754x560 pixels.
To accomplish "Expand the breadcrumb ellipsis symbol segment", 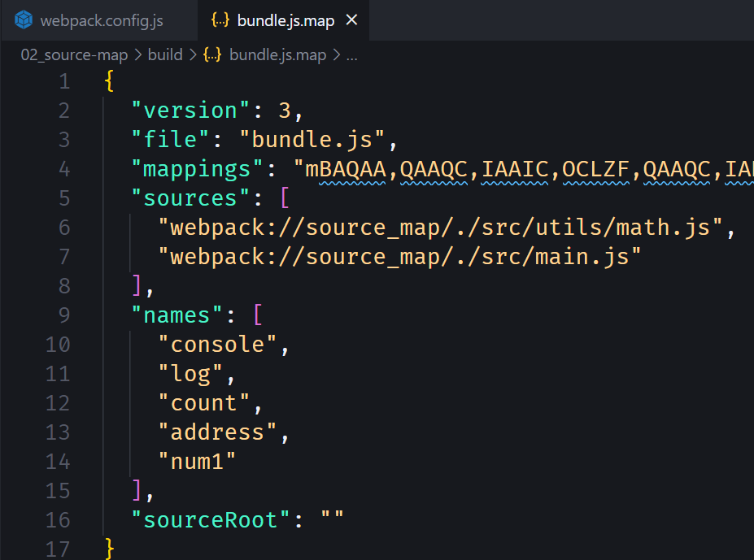I will click(x=352, y=55).
